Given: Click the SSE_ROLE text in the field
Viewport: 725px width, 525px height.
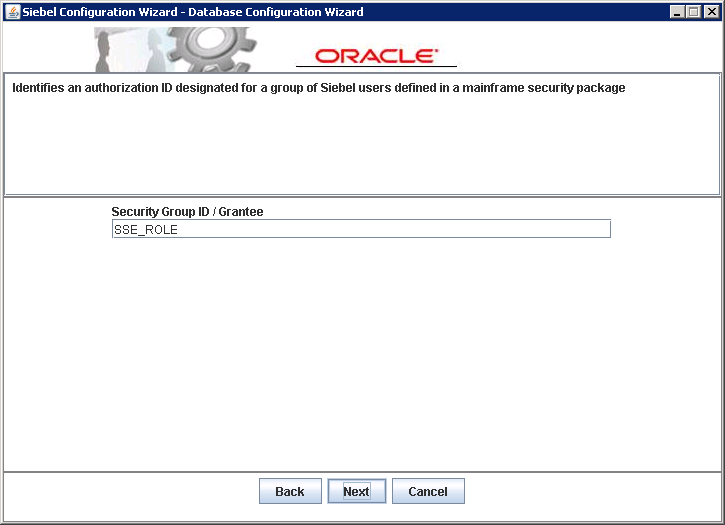Looking at the screenshot, I should click(146, 229).
